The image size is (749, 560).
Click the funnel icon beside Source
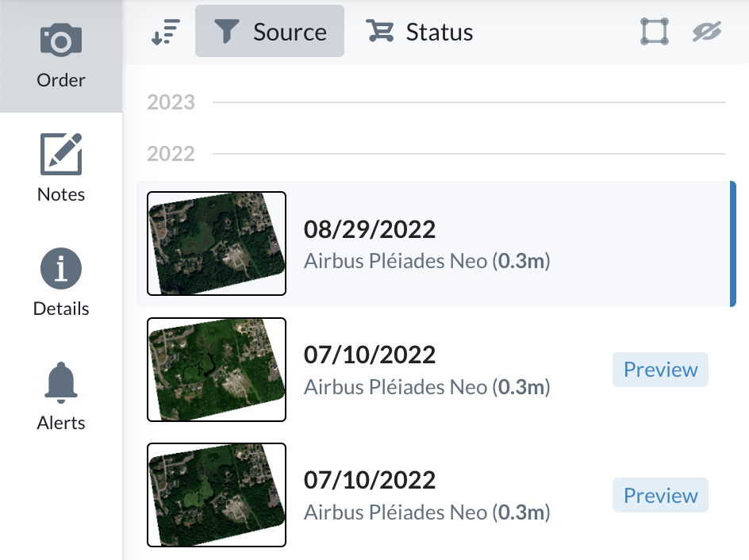[x=228, y=32]
